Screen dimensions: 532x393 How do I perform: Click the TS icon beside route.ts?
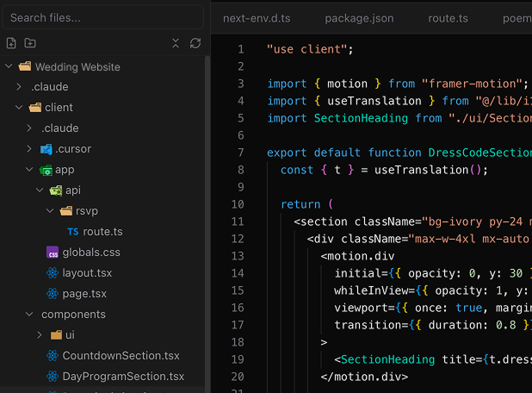(x=73, y=232)
